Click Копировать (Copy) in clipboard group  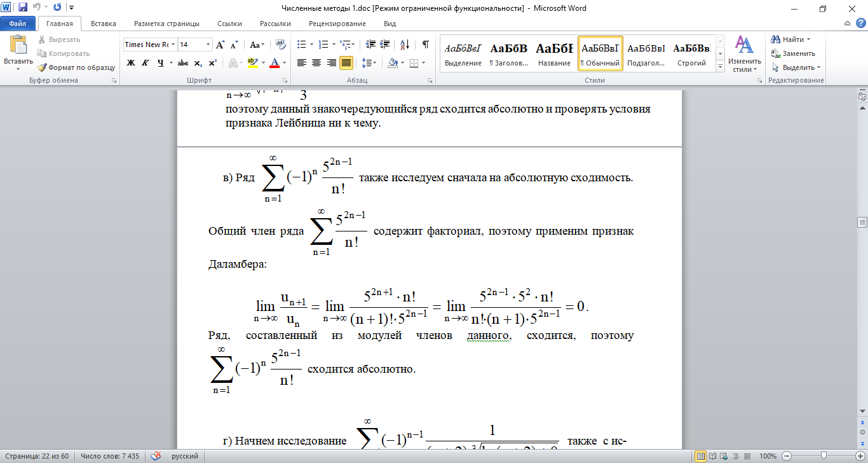click(64, 53)
